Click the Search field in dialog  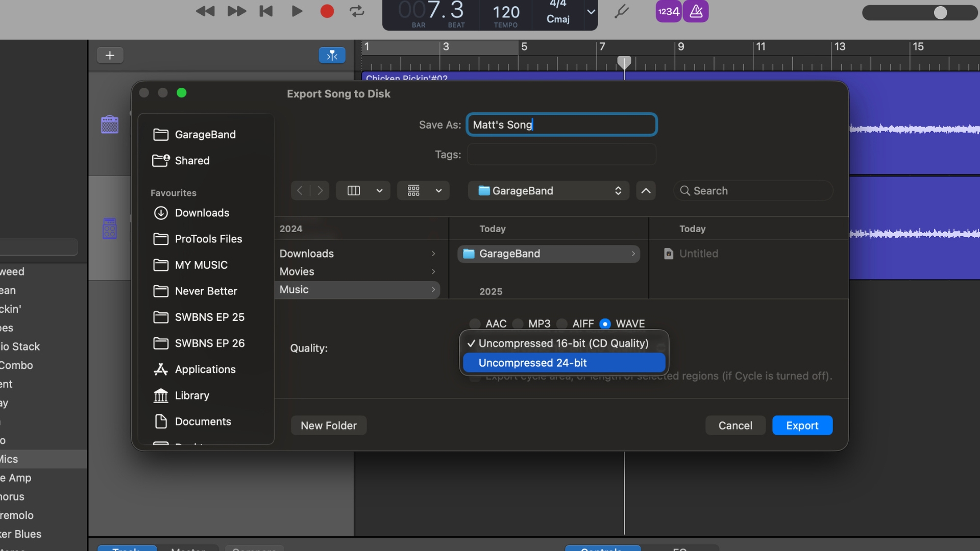coord(753,190)
